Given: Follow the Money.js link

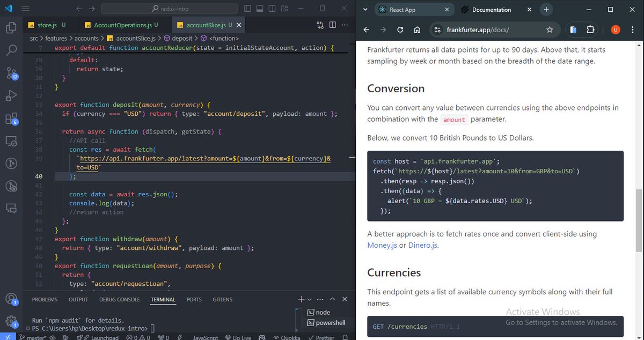Looking at the screenshot, I should click(x=382, y=246).
